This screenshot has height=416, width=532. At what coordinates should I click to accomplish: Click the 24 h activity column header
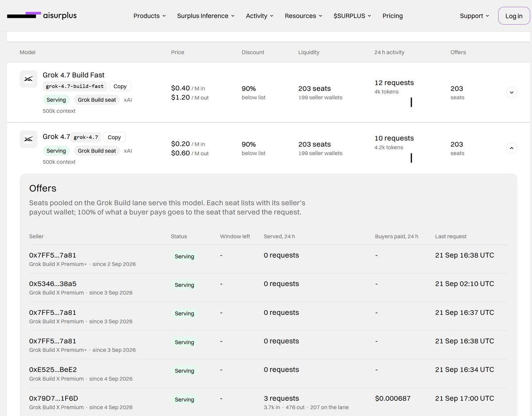coord(389,52)
